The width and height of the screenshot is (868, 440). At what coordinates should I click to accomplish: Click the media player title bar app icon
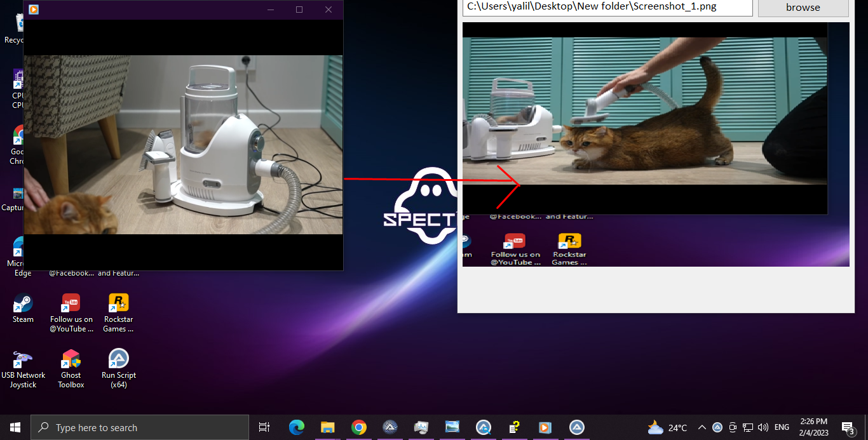coord(34,10)
